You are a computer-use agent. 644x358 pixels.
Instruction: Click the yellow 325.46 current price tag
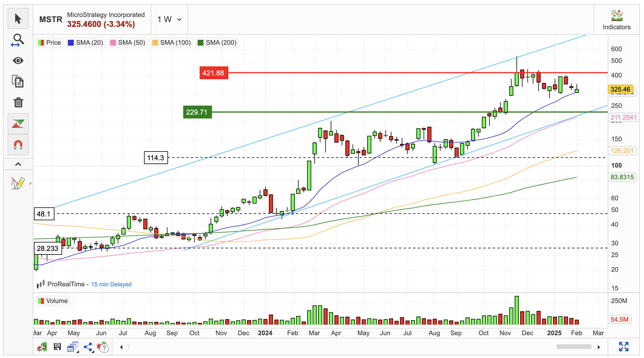[x=621, y=89]
